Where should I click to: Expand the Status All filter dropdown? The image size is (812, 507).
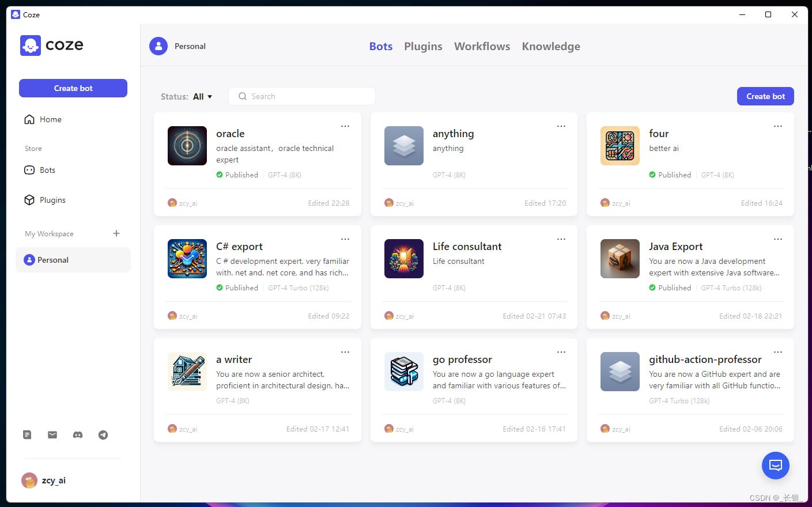pyautogui.click(x=202, y=97)
